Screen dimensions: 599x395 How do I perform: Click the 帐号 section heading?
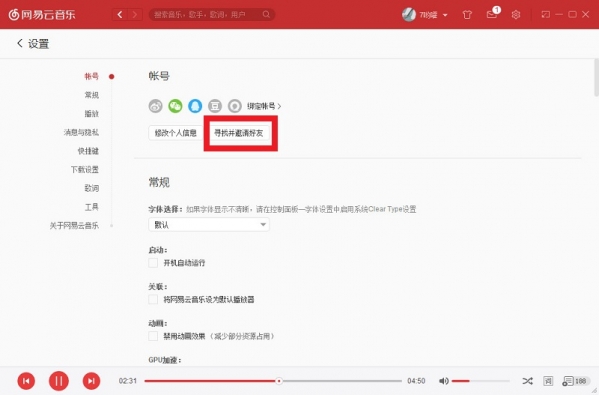(x=159, y=76)
